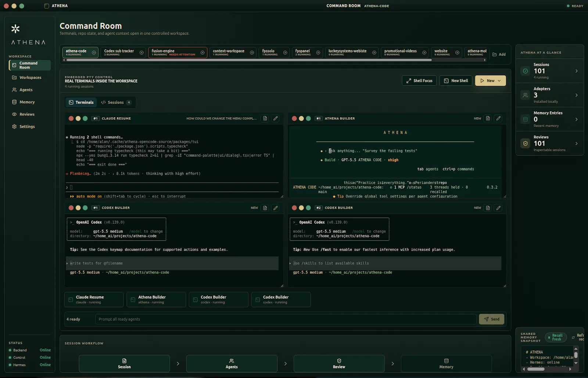Open Command Room in sidebar
This screenshot has height=378, width=588.
click(30, 65)
